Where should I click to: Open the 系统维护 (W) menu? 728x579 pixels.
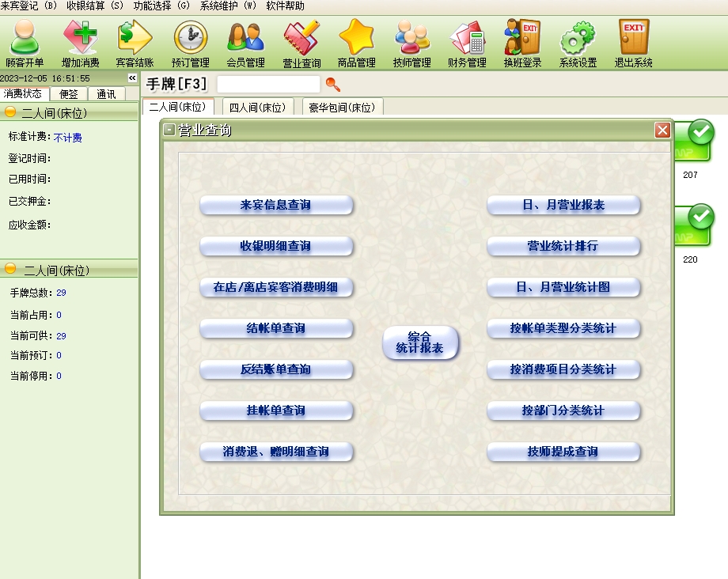tap(228, 6)
